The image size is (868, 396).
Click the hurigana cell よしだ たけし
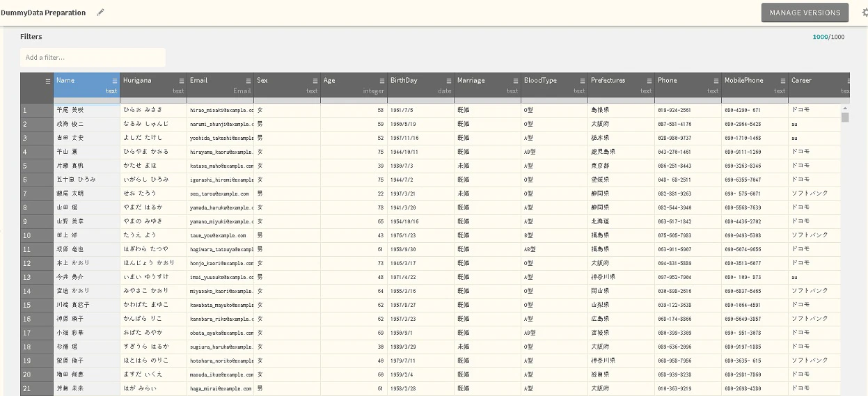tap(154, 138)
